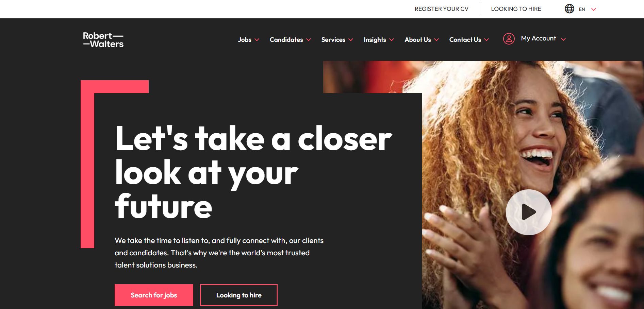
Task: Open LOOKING TO HIRE top link
Action: [516, 9]
